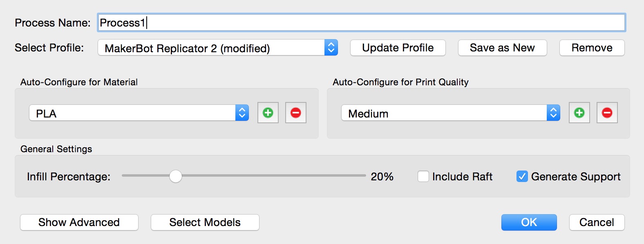
Task: Click the Infill Percentage slider handle
Action: click(176, 176)
